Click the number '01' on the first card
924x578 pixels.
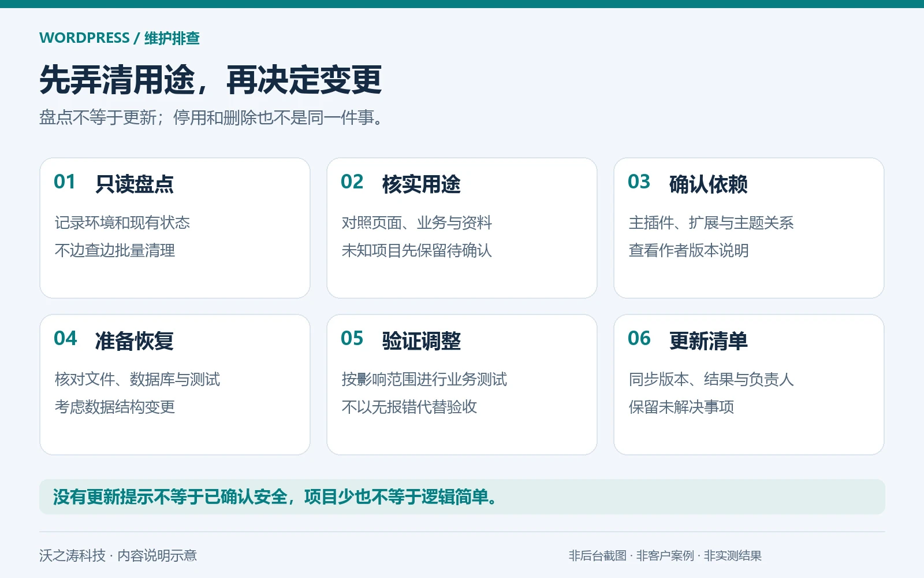tap(65, 182)
